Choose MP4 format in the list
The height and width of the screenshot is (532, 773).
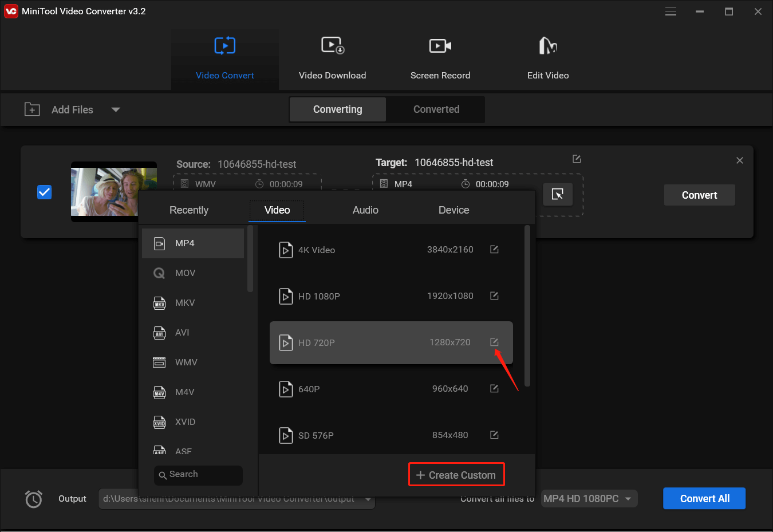(x=193, y=243)
